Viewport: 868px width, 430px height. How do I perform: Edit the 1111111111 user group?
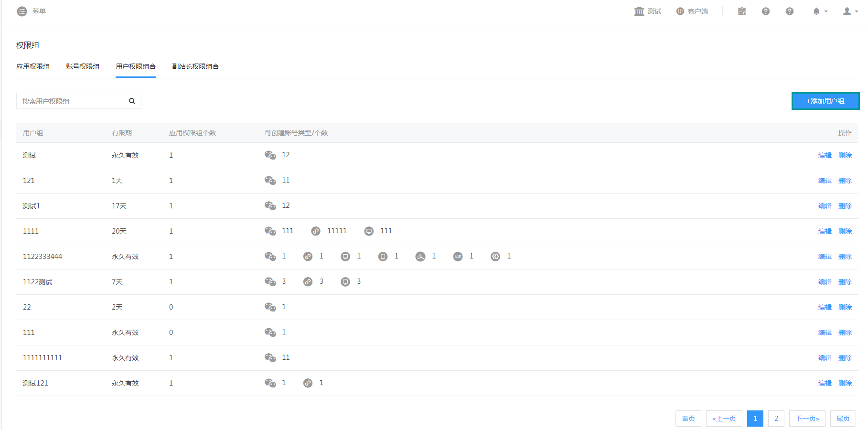825,358
